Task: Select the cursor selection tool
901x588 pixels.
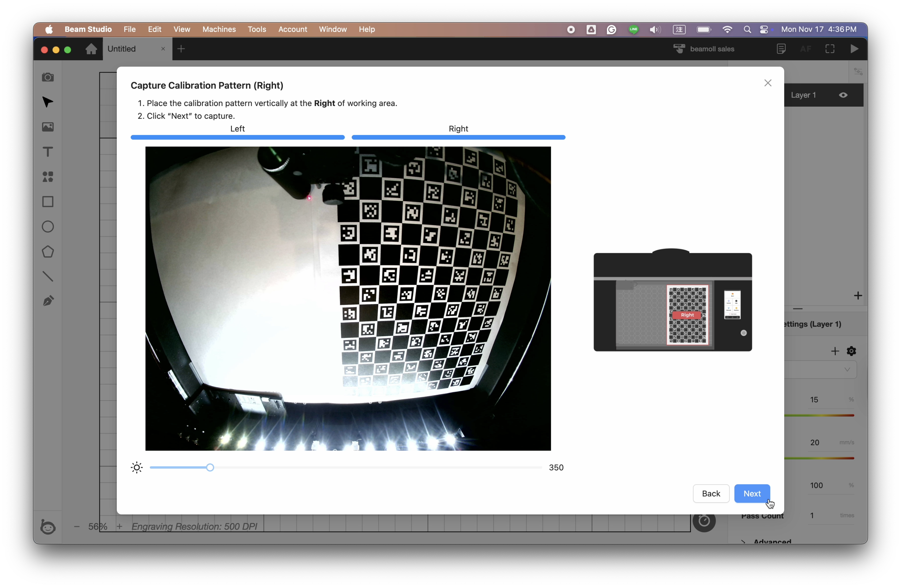Action: 48,102
